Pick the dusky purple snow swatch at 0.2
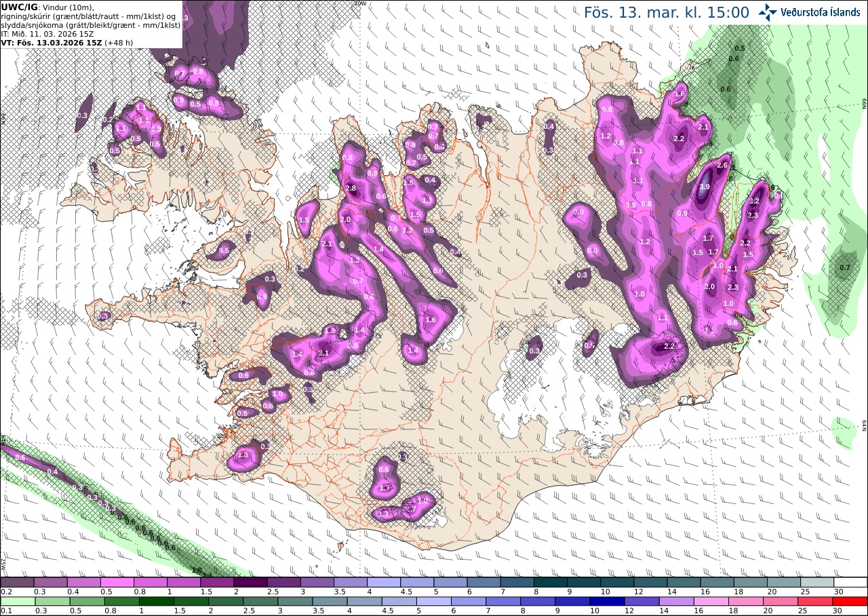 pos(17,582)
